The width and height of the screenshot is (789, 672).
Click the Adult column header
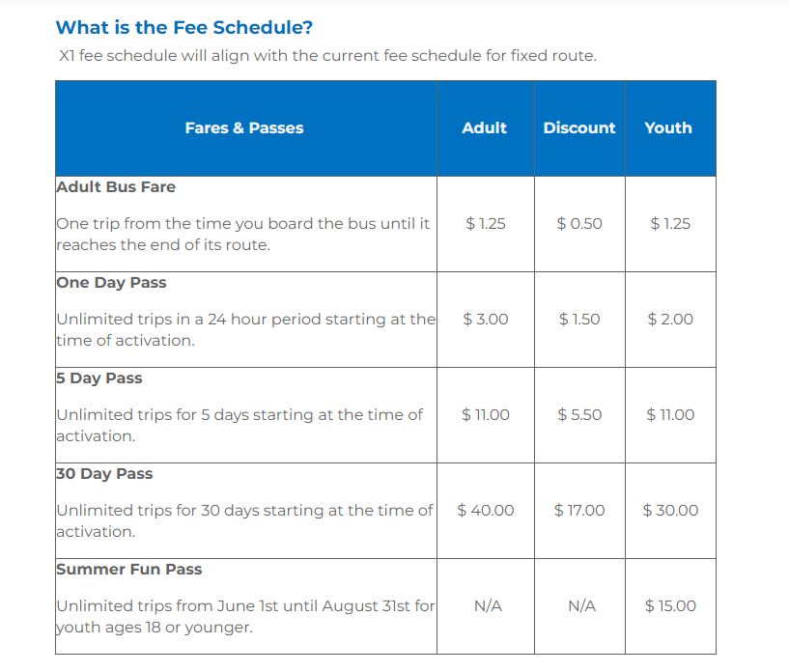coord(484,127)
